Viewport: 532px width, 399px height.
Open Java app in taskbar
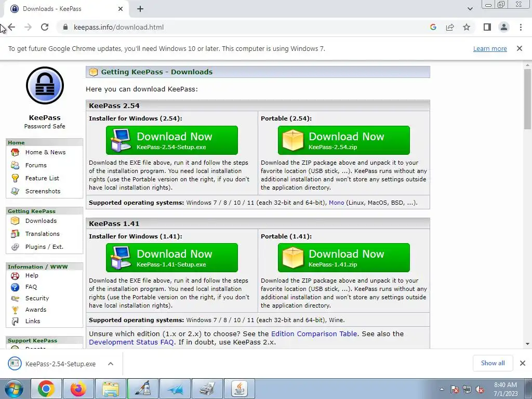(x=239, y=389)
